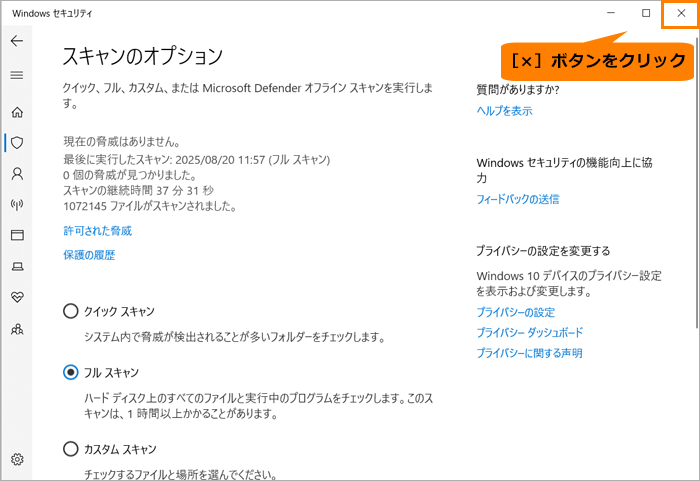Click the last scan date line 2025/08/20 11:57

[196, 159]
